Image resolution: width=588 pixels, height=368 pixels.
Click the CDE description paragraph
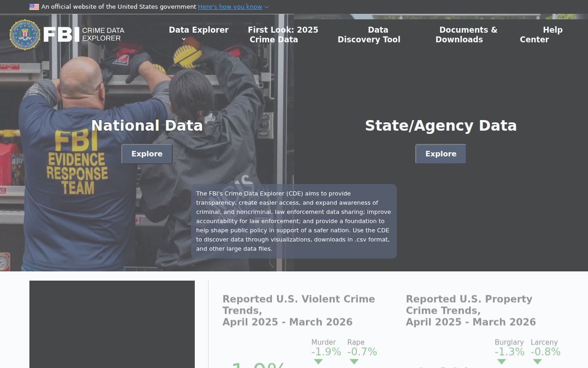(x=294, y=221)
